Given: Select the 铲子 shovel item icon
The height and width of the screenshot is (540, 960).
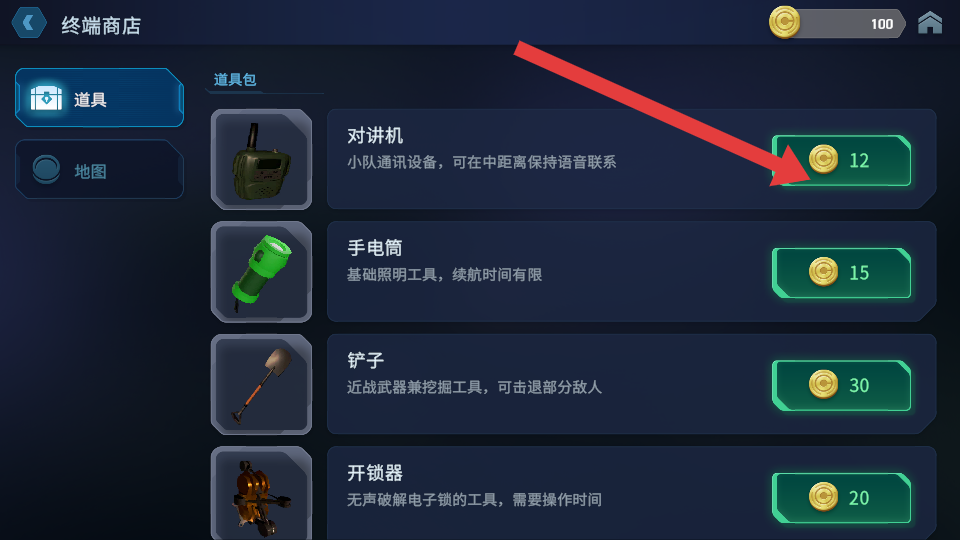Looking at the screenshot, I should (x=261, y=384).
